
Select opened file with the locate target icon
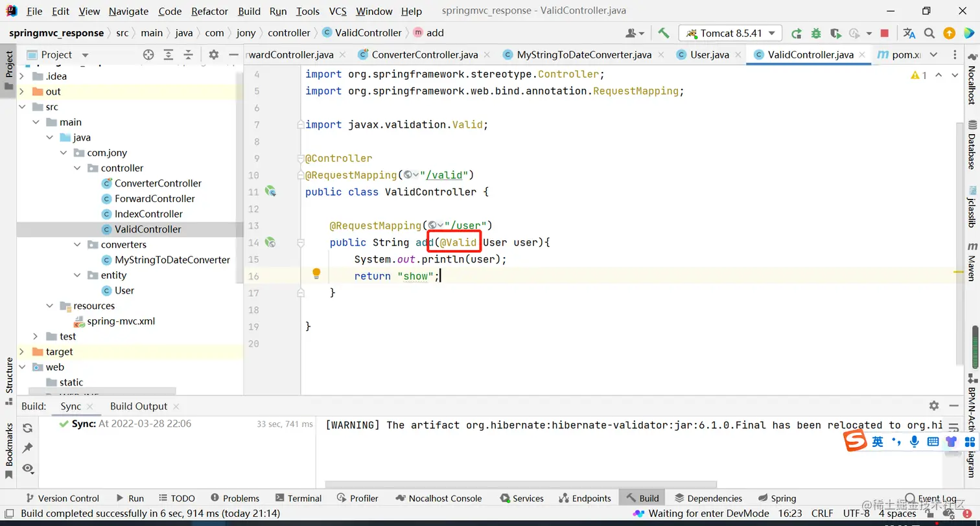[148, 55]
